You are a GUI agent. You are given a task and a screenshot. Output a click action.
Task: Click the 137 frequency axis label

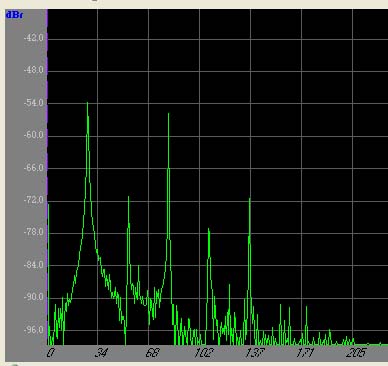[x=255, y=353]
